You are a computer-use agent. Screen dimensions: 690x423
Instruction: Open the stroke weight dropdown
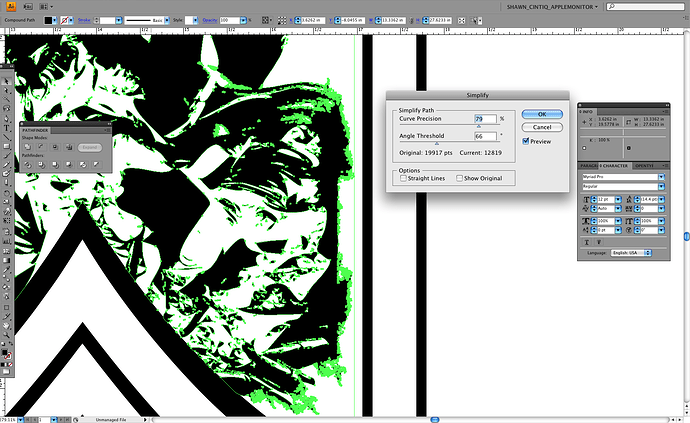(118, 20)
